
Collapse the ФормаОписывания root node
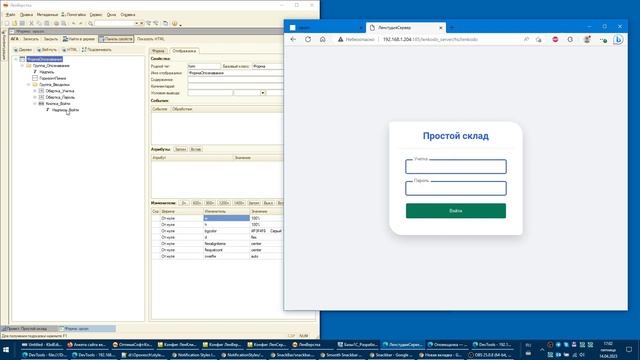point(16,59)
